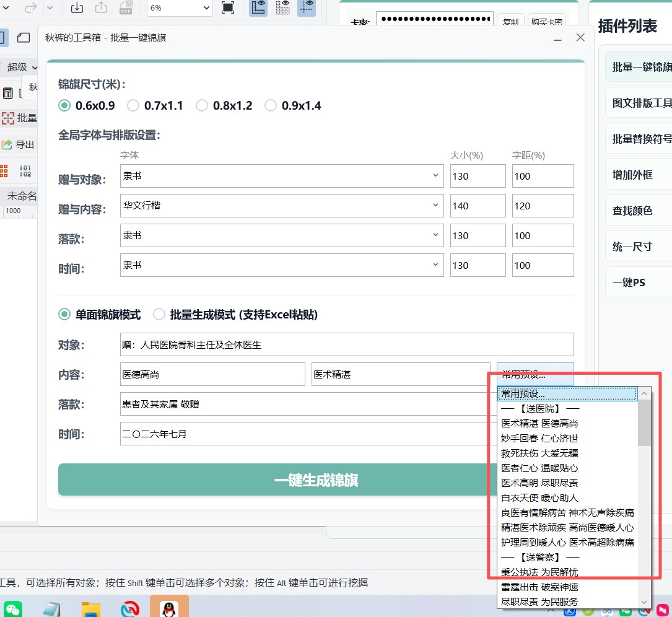This screenshot has width=672, height=617.
Task: Click the red 批量 batch icon
Action: [7, 118]
